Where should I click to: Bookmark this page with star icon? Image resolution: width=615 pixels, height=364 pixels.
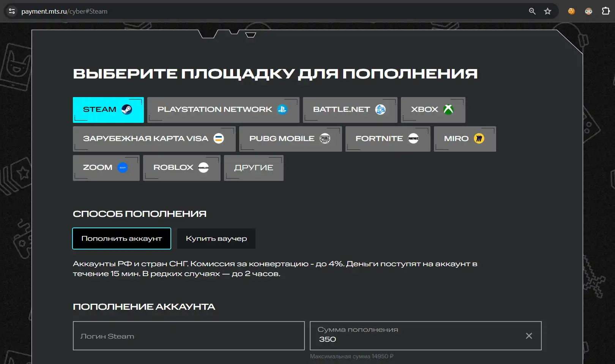point(547,11)
